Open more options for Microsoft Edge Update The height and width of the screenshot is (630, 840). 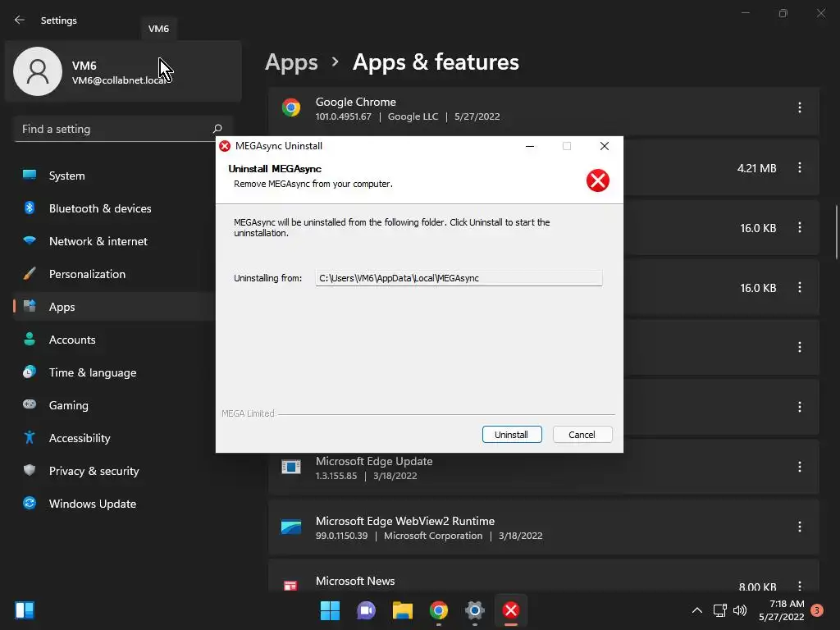[x=799, y=467]
